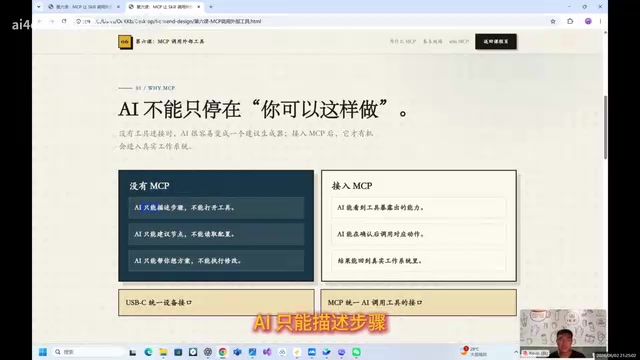Click the presenter webcam thumbnail
This screenshot has width=640, height=360.
[563, 333]
